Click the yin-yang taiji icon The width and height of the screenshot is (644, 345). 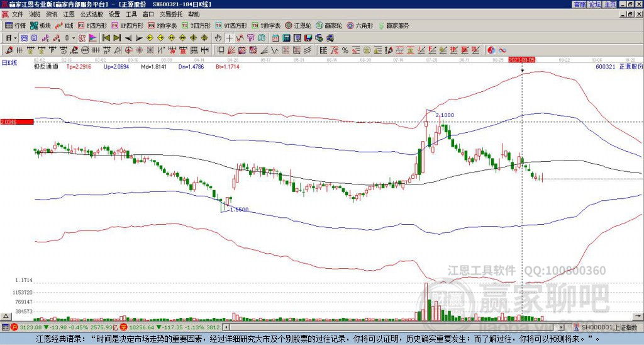[x=491, y=50]
